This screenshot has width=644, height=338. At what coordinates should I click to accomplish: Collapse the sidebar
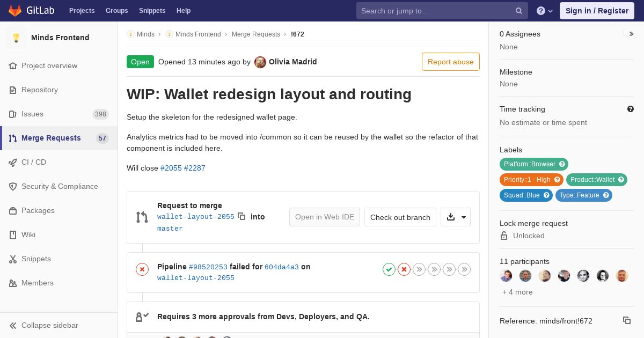(x=58, y=325)
